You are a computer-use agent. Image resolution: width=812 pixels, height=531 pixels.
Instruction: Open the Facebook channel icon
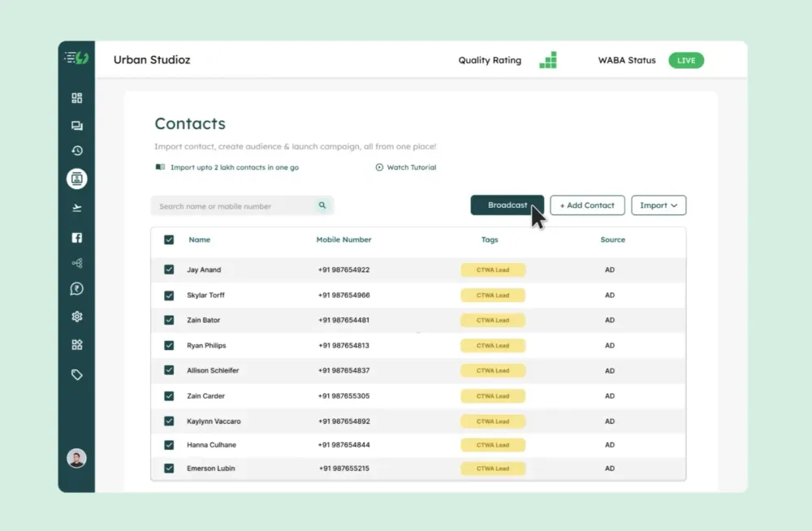pos(76,238)
